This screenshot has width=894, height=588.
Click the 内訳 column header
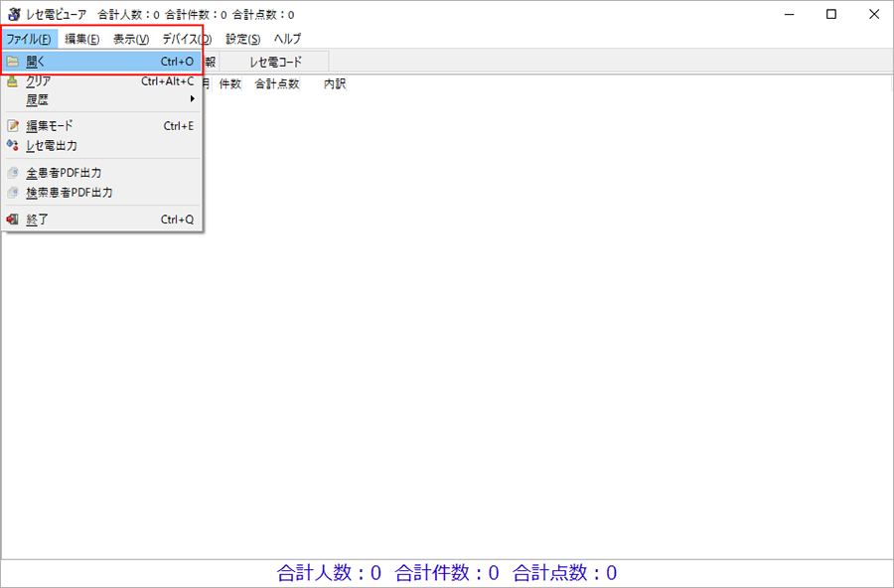click(335, 84)
